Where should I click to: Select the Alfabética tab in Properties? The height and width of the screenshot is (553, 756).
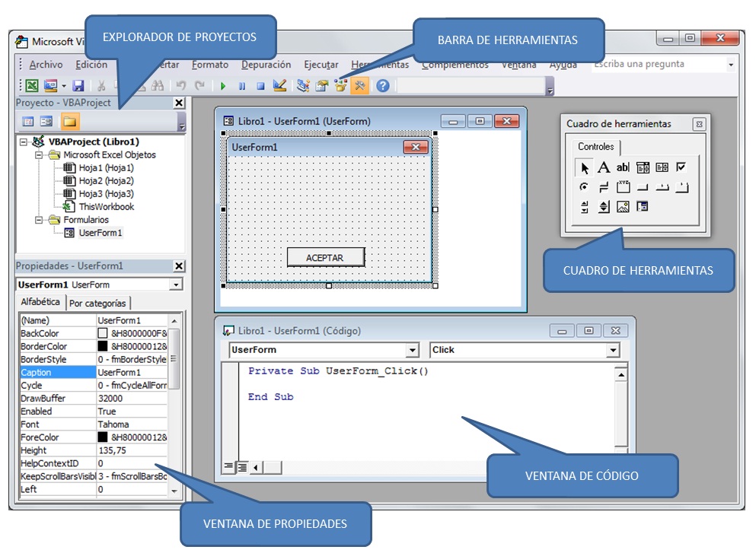(40, 302)
